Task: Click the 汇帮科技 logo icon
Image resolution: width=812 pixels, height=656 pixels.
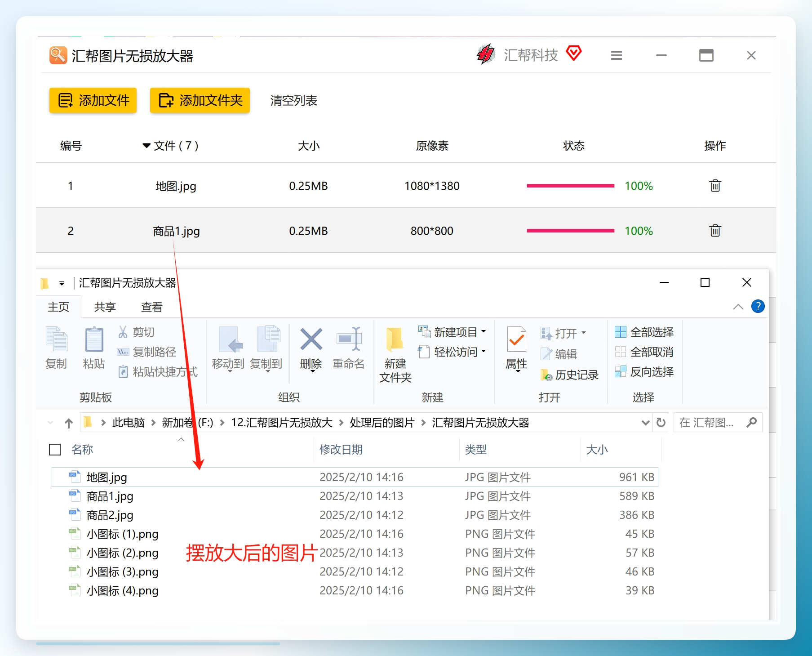Action: point(486,54)
